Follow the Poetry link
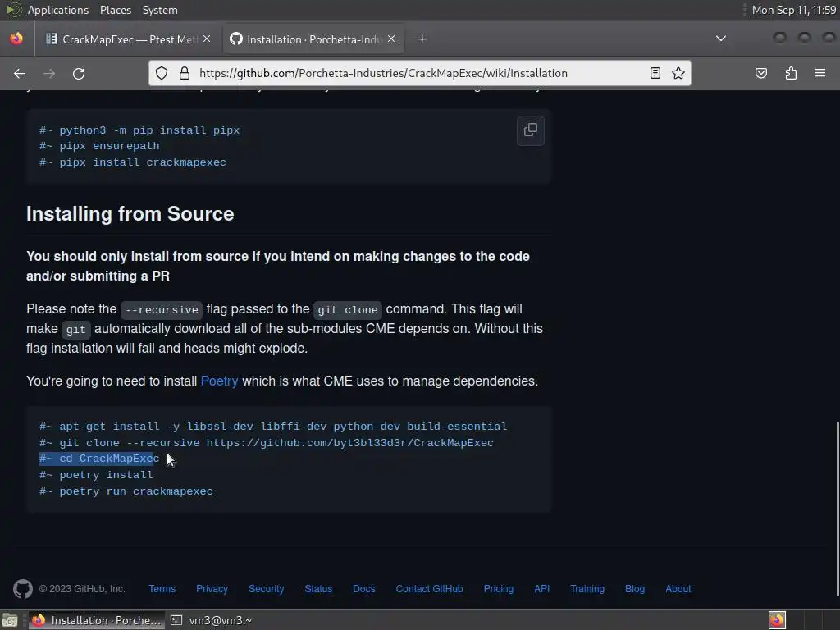 point(219,381)
